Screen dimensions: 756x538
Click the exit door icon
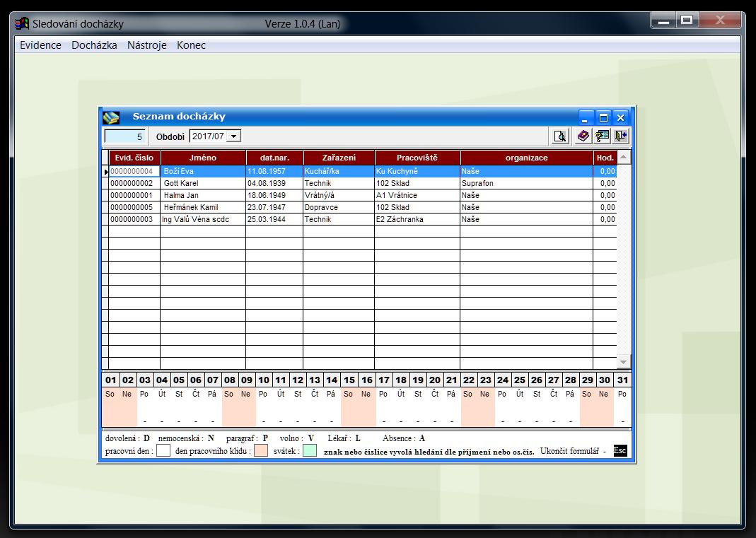coord(620,136)
